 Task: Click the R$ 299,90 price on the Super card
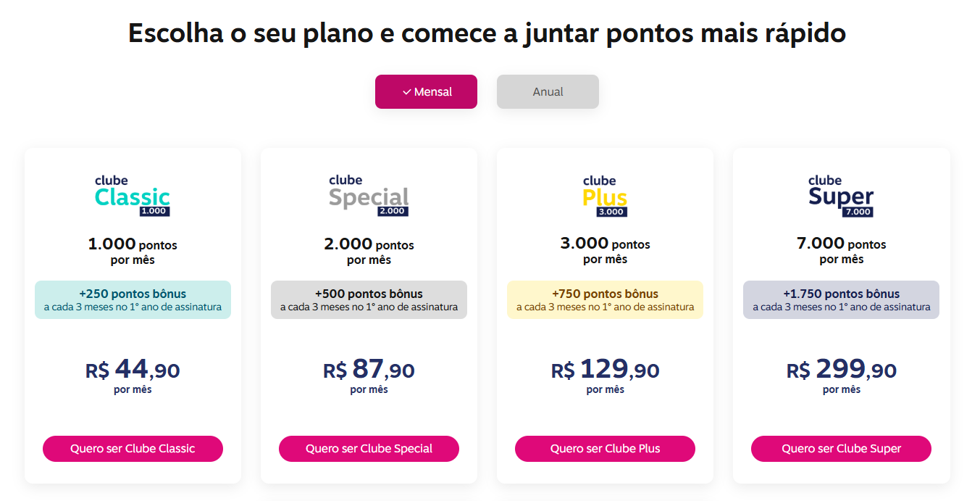840,370
